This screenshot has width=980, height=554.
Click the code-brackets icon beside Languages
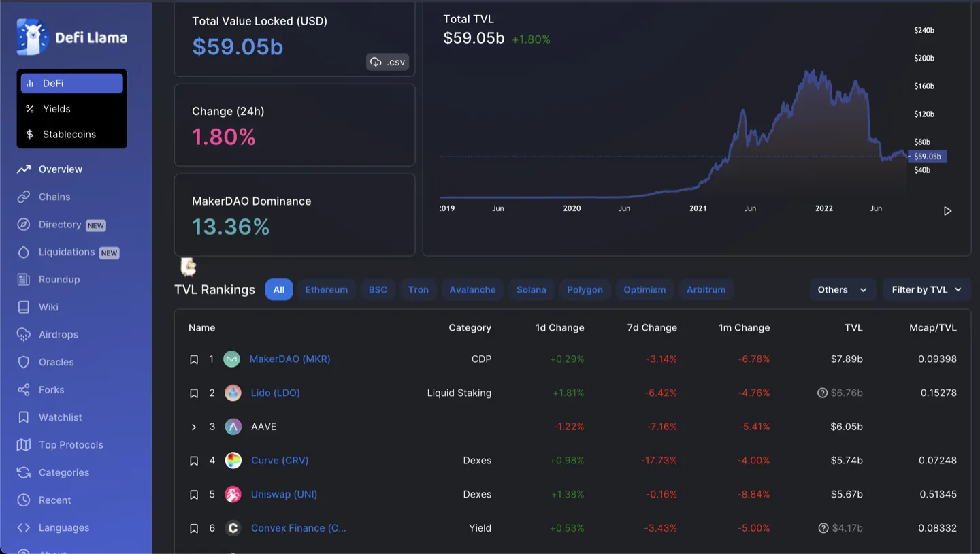(x=24, y=527)
